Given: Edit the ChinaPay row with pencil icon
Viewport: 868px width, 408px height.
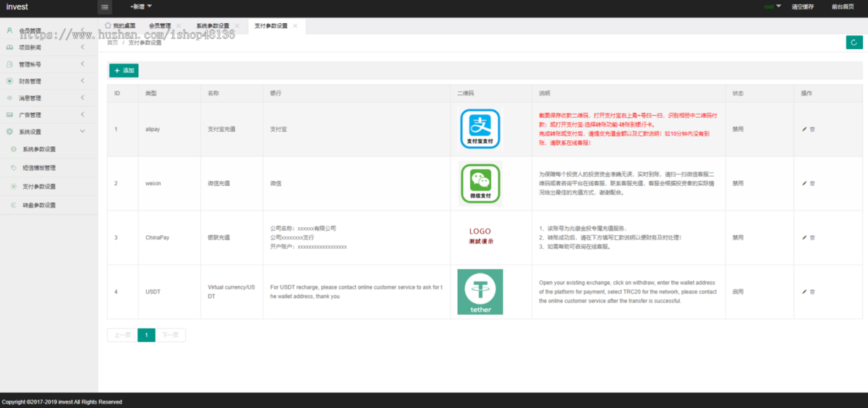Looking at the screenshot, I should [x=804, y=237].
